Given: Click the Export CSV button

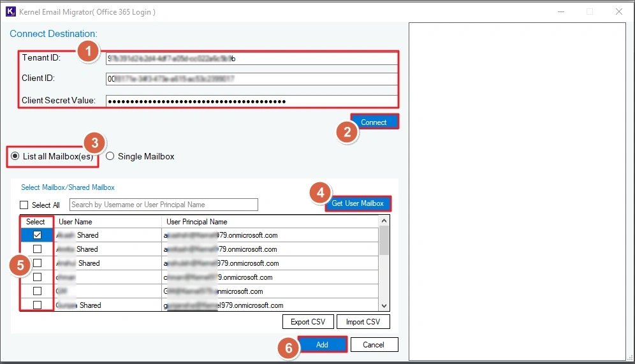Looking at the screenshot, I should [x=308, y=322].
